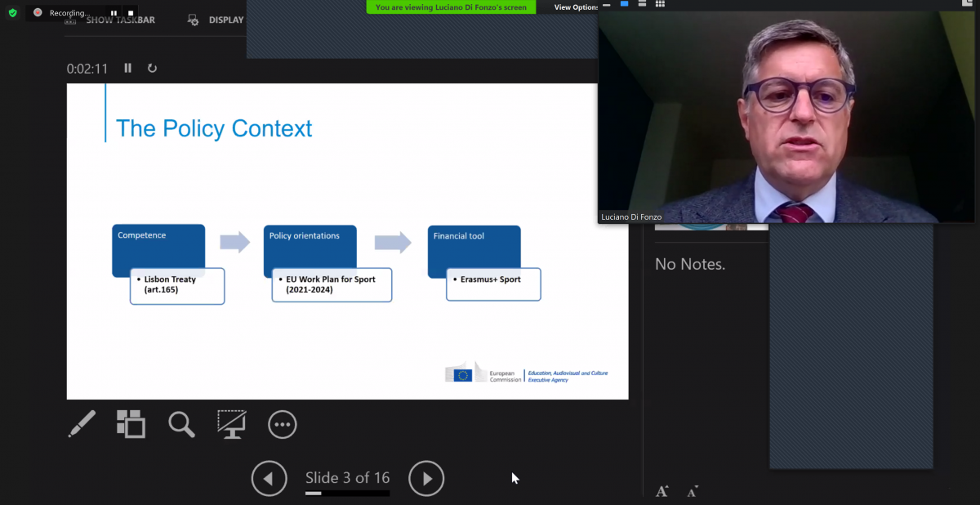Advance to the next slide
Screen dimensions: 980x505
click(x=426, y=479)
